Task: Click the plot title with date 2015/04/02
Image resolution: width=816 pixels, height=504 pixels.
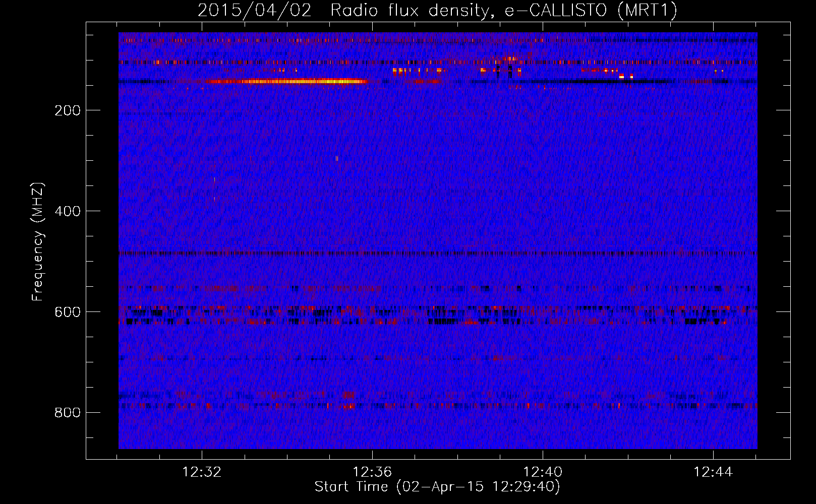Action: (437, 10)
